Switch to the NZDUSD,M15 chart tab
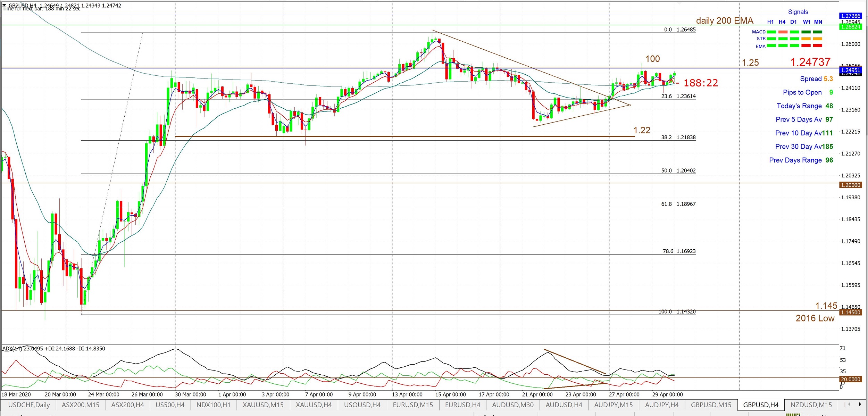This screenshot has width=868, height=416. pos(811,405)
